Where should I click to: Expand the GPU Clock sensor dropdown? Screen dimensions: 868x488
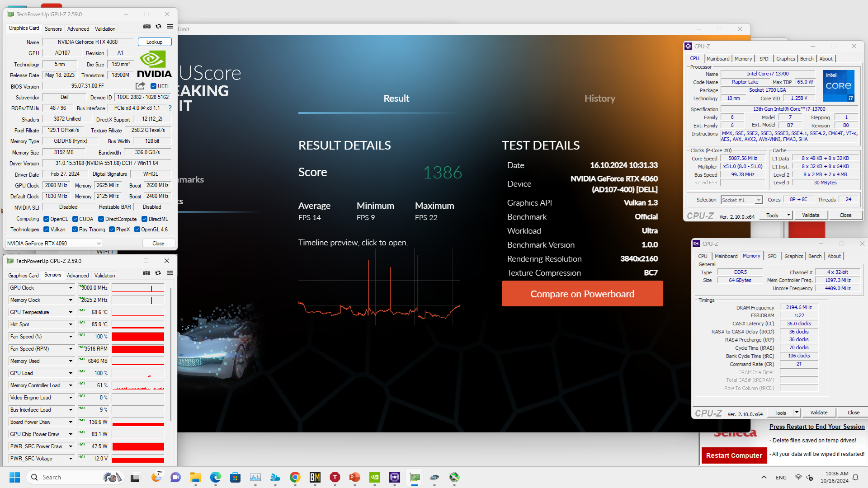71,288
